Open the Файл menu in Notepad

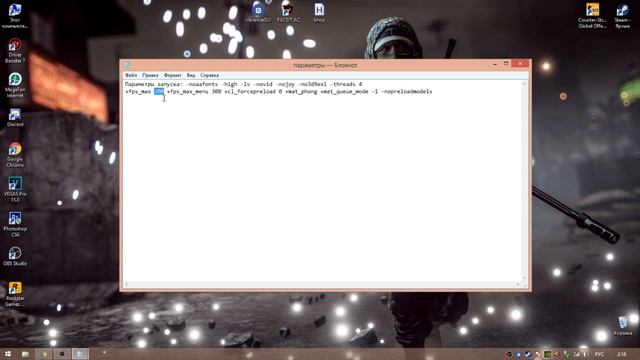pyautogui.click(x=131, y=75)
